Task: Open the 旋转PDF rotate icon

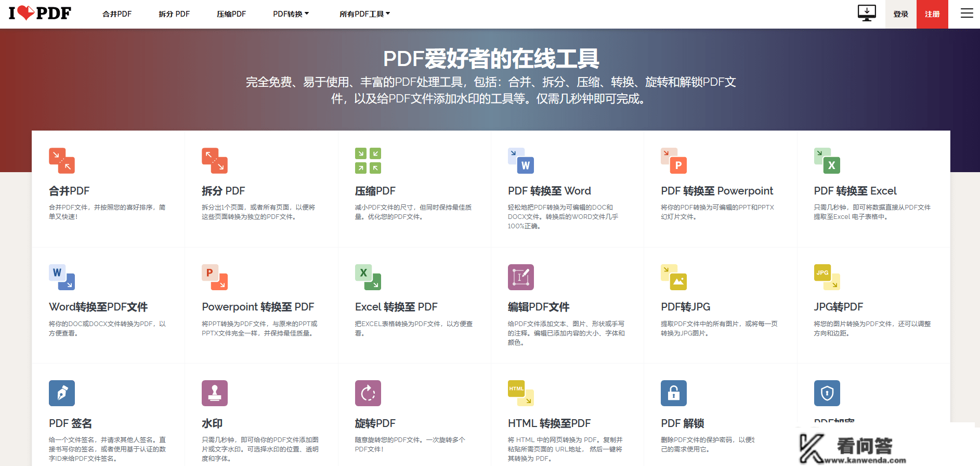Action: coord(368,393)
